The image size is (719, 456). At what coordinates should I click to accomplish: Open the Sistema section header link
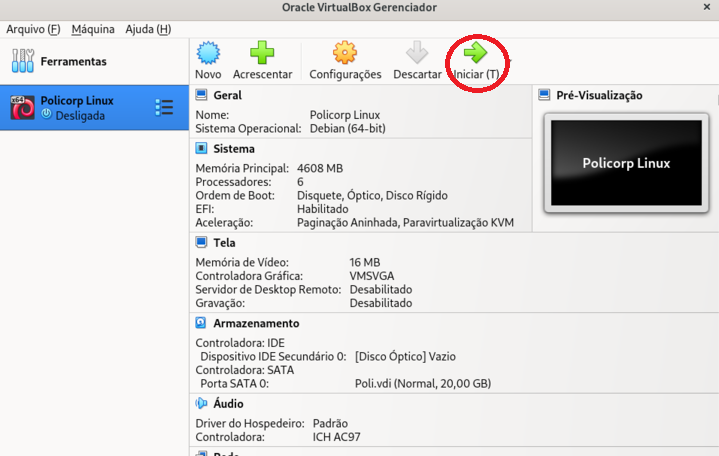click(234, 149)
